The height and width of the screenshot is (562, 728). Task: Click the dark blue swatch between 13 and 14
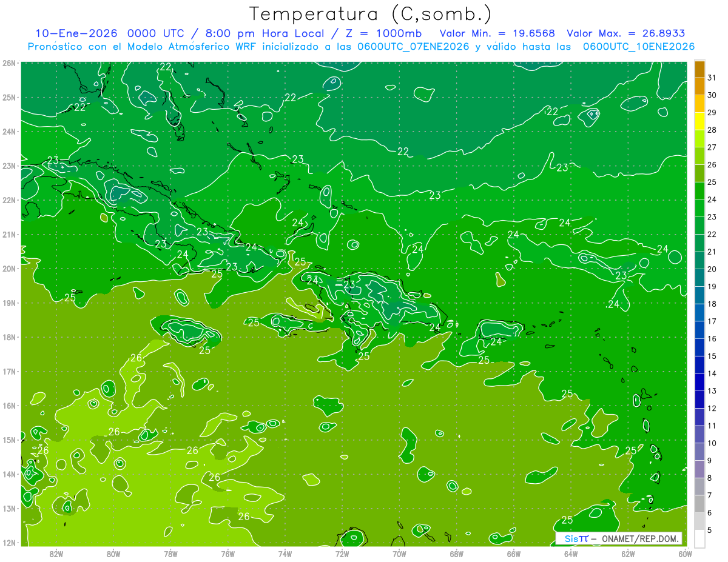tap(699, 382)
